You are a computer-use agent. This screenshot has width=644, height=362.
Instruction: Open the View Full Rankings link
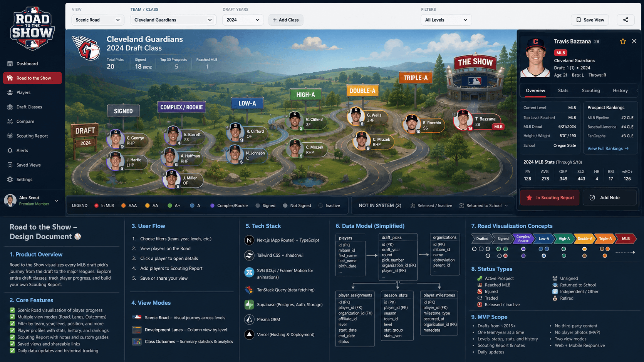pos(608,148)
